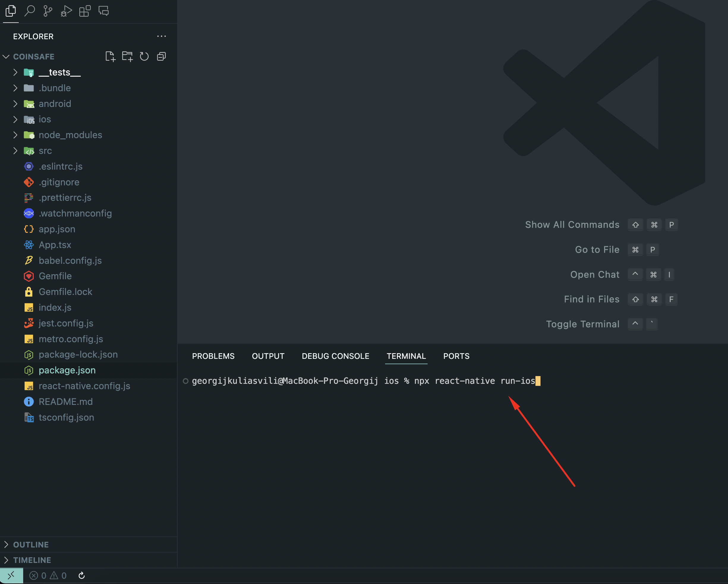Click the EXPLORER panel title
Screen dimensions: 728x584
pos(33,37)
